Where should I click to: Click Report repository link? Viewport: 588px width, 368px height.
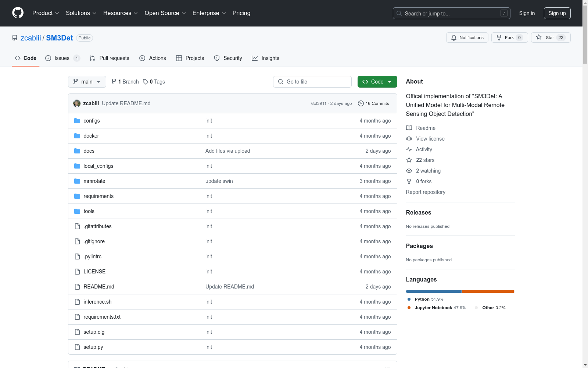point(426,192)
